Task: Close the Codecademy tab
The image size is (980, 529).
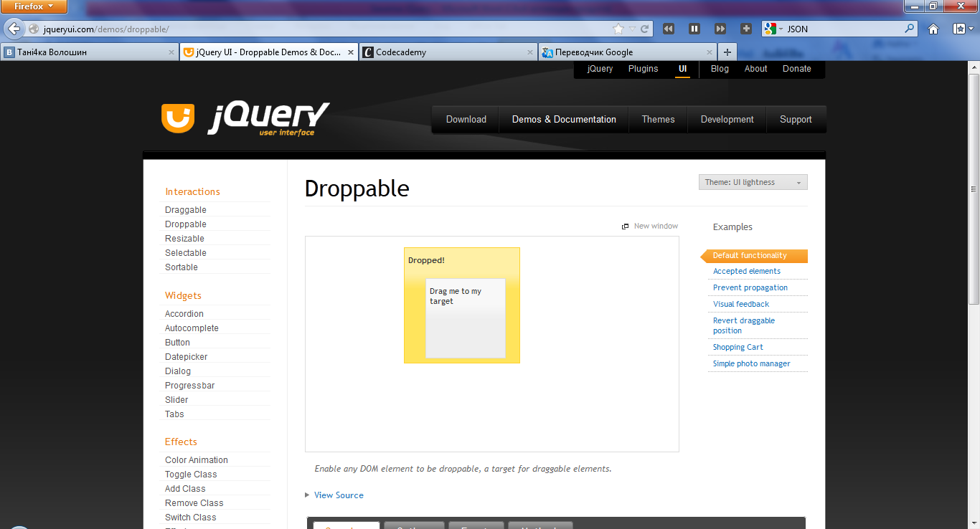Action: click(530, 52)
